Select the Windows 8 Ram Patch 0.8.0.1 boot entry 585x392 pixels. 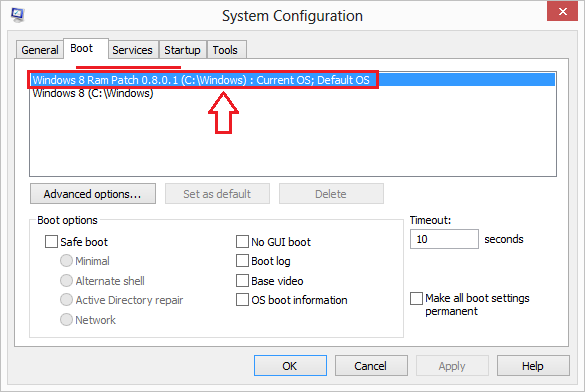click(292, 80)
